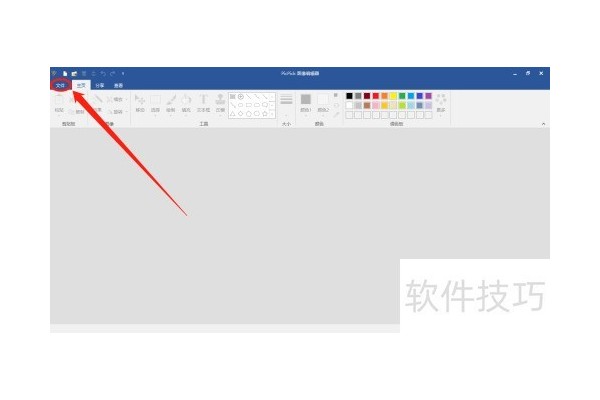This screenshot has width=600, height=400.
Task: Choose the yellow palette swatch
Action: [393, 96]
